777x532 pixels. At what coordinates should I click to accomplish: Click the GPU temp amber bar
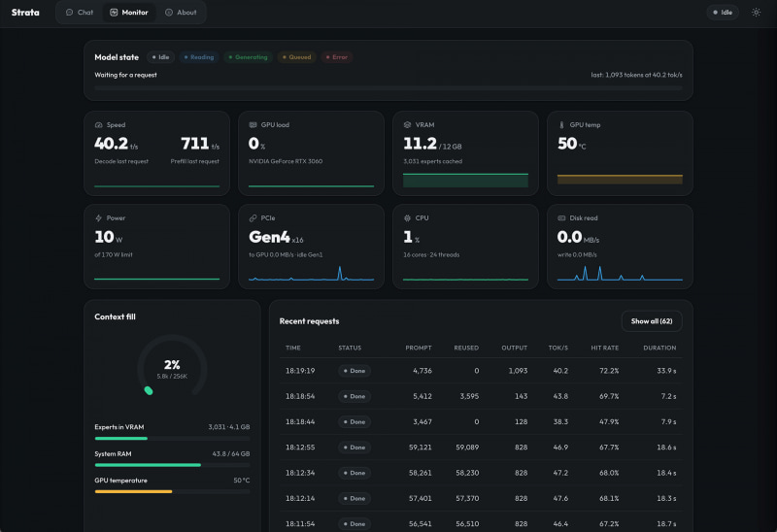pyautogui.click(x=620, y=180)
